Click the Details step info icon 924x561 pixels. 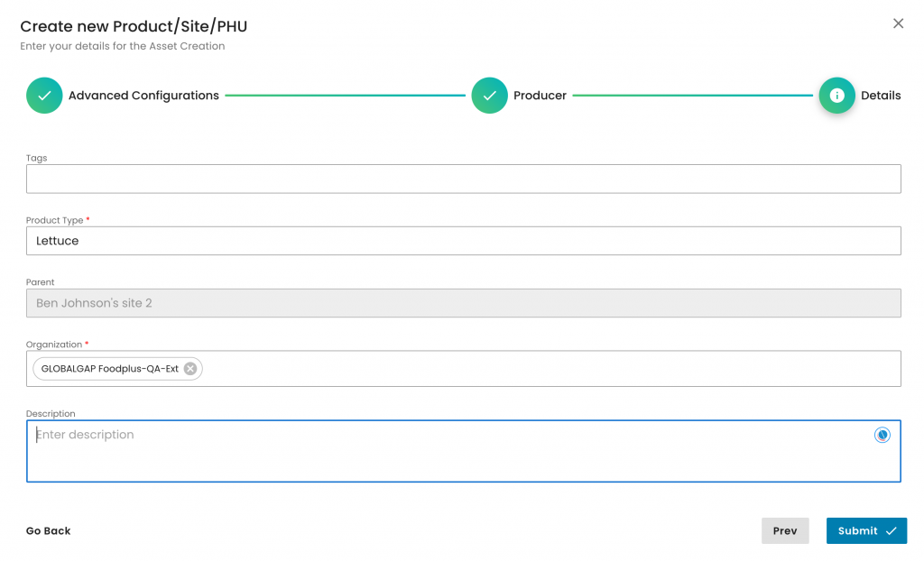tap(836, 96)
